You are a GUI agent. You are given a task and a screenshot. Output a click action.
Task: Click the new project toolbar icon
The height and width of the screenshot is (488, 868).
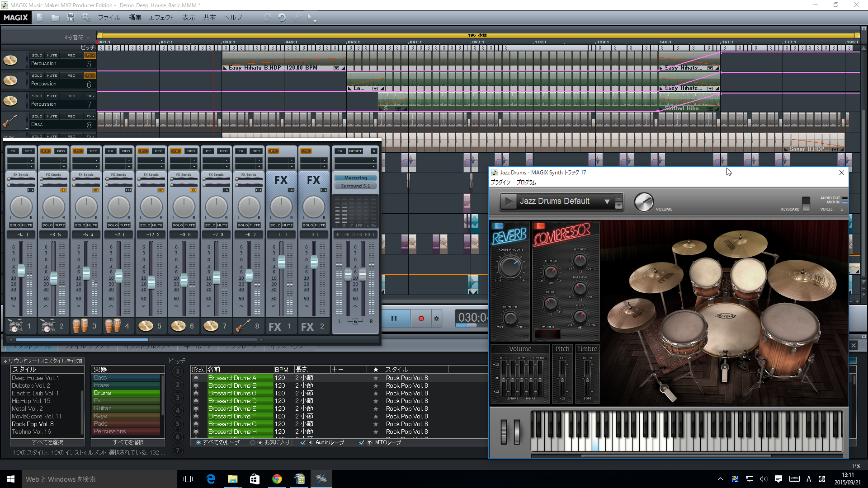point(40,17)
